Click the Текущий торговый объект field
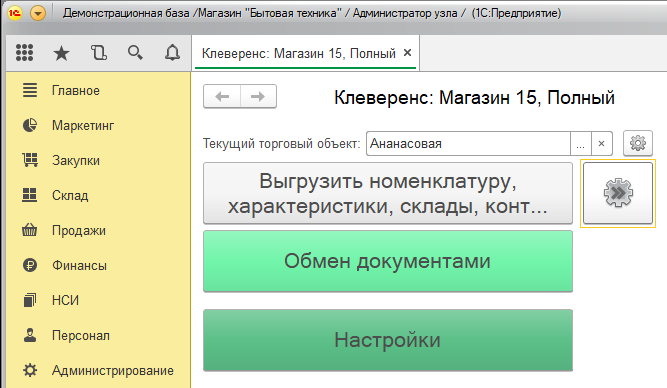 tap(468, 144)
